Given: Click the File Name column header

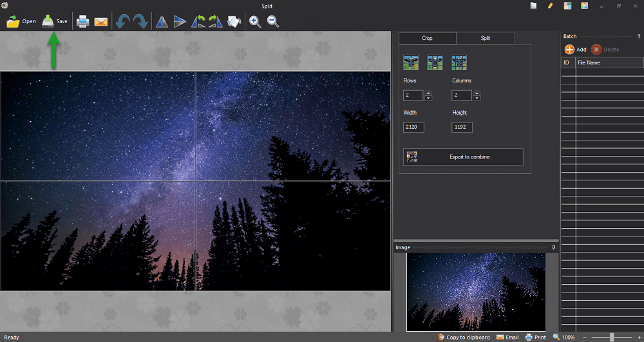Looking at the screenshot, I should [609, 63].
